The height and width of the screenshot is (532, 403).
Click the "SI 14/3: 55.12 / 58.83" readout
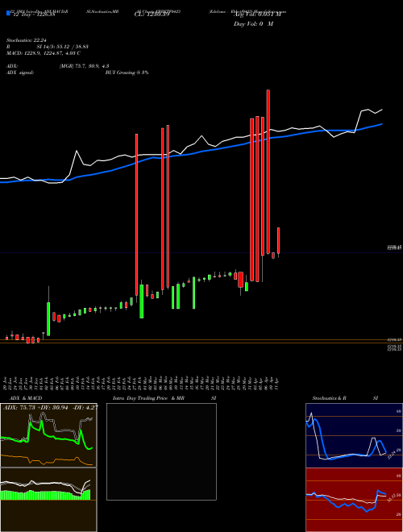62,47
